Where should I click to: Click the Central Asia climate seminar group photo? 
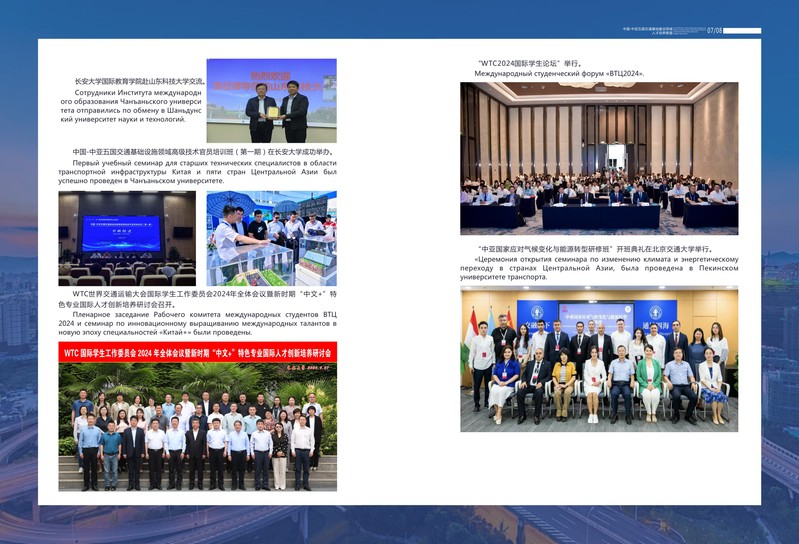pyautogui.click(x=599, y=359)
